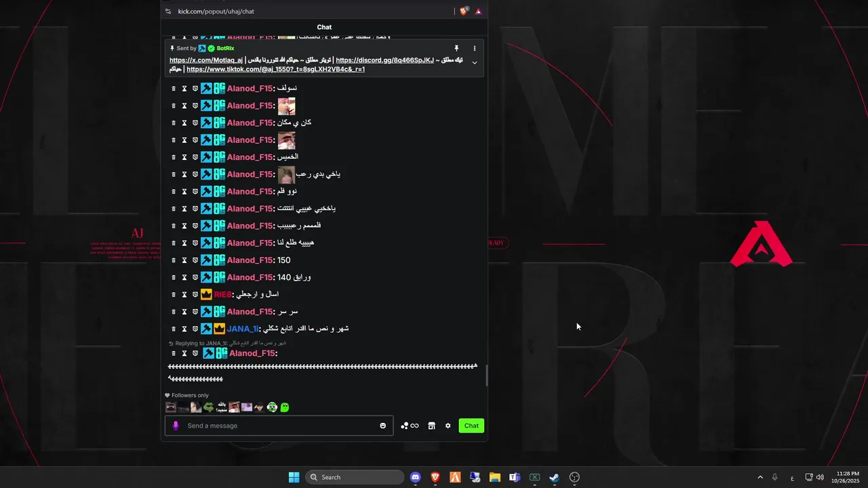Collapse the pinned message with the chevron

tap(474, 62)
